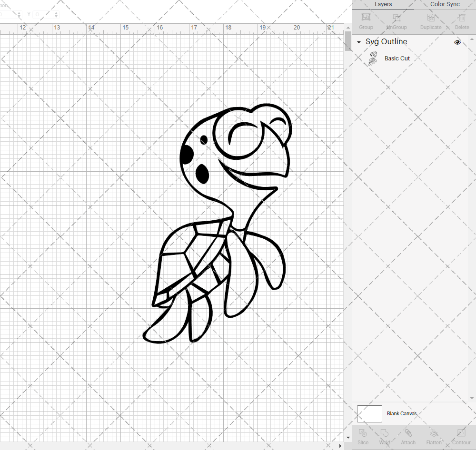Click the Attach paperclip icon

[408, 433]
